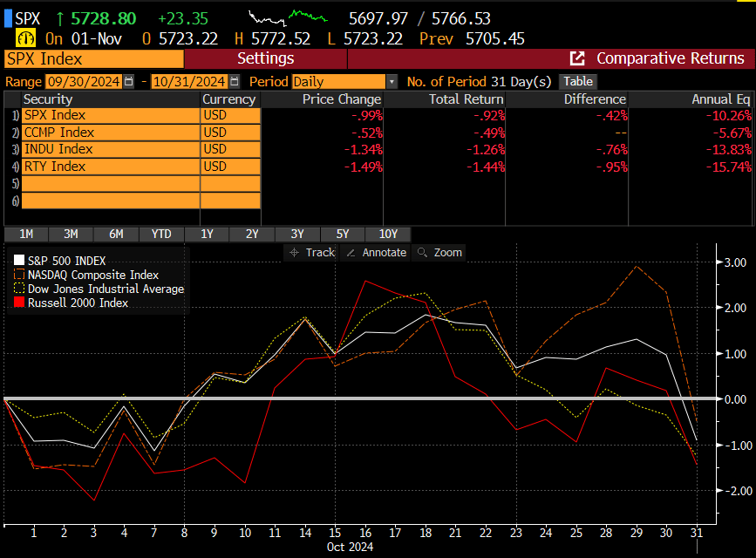
Task: Click SPX price change value -.99%
Action: (367, 116)
